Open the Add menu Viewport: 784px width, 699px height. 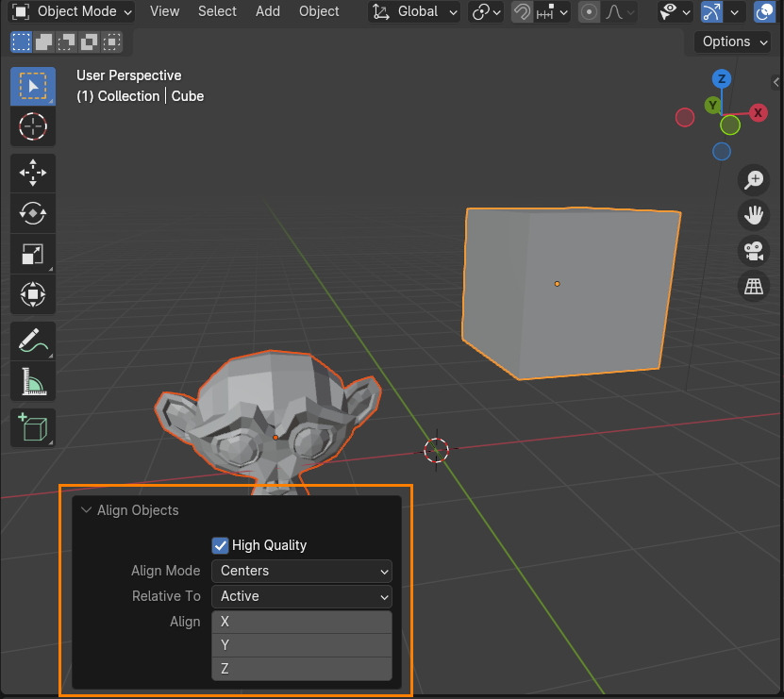[x=268, y=11]
